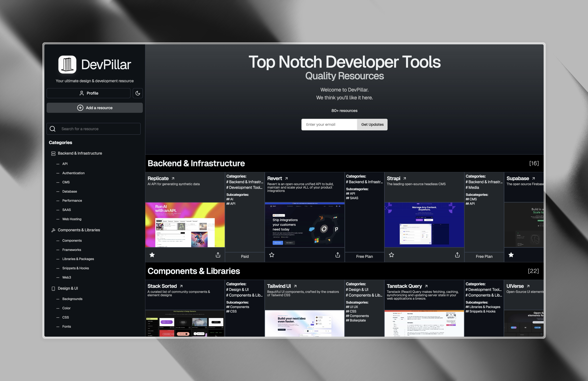Click the Backend & Infrastructure section heading
The height and width of the screenshot is (381, 588).
point(196,163)
